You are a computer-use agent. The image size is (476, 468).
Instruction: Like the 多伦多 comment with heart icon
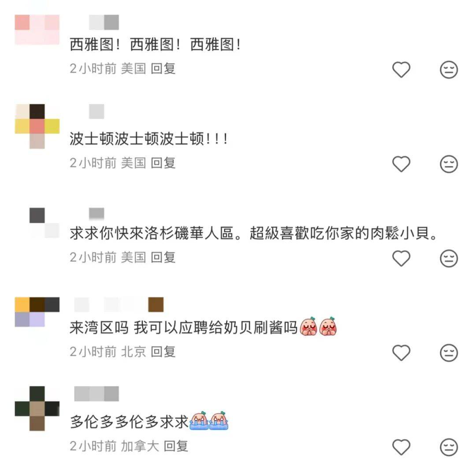[402, 447]
